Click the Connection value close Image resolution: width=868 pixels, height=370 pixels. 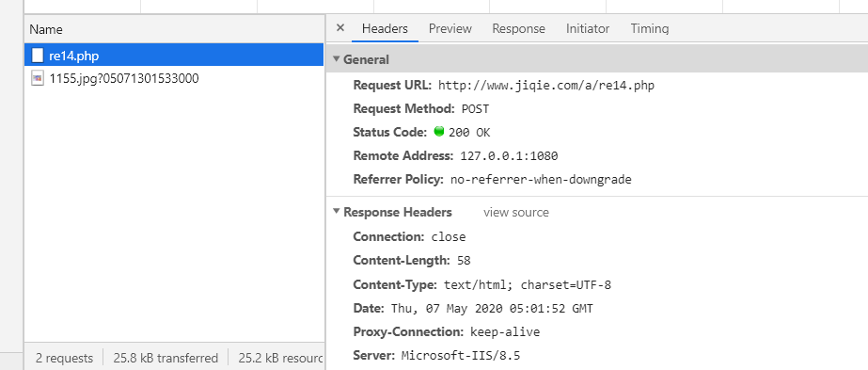click(449, 237)
